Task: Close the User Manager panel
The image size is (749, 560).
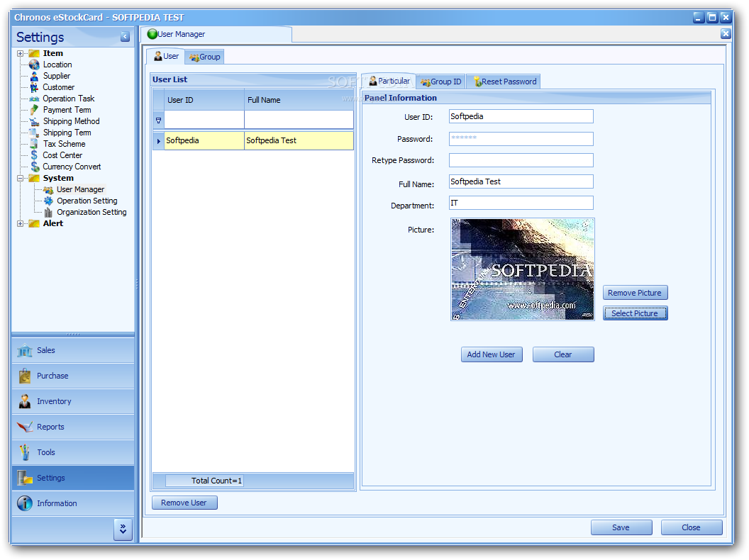Action: pyautogui.click(x=725, y=33)
